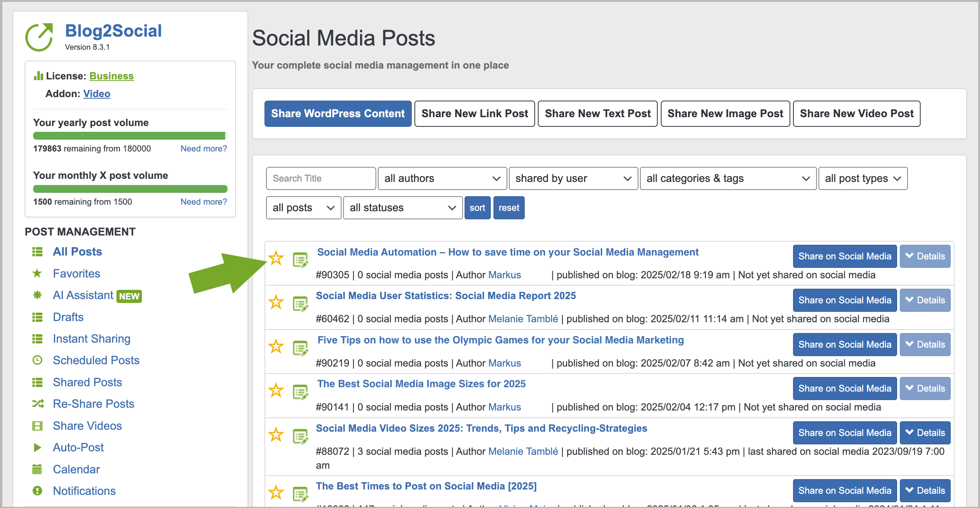Click post type icon of Video Sizes post

(300, 436)
